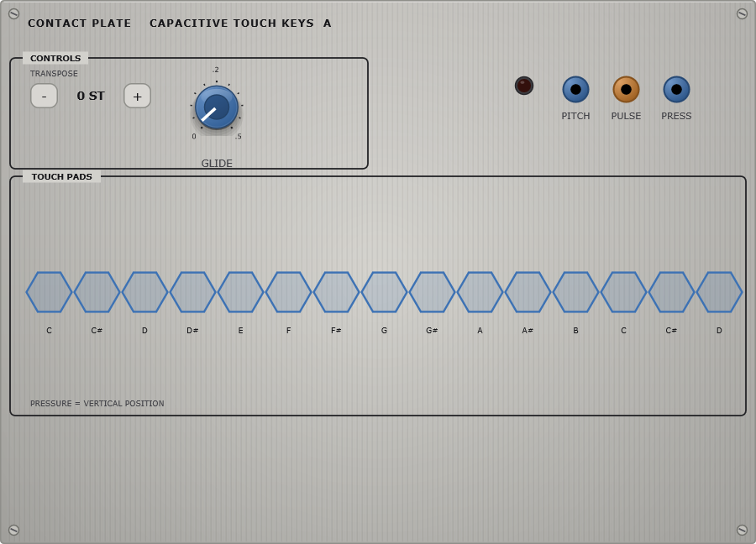
Task: Tap the D# hexagon pad
Action: tap(192, 292)
